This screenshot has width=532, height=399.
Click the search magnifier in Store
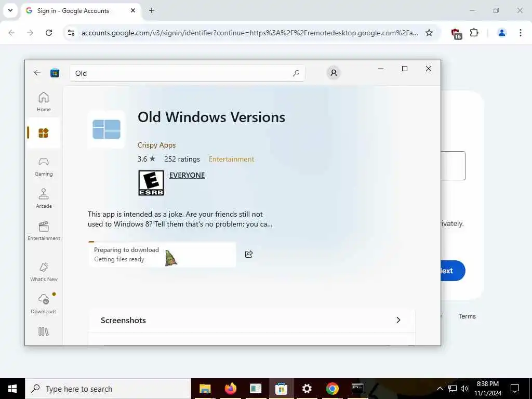coord(296,73)
